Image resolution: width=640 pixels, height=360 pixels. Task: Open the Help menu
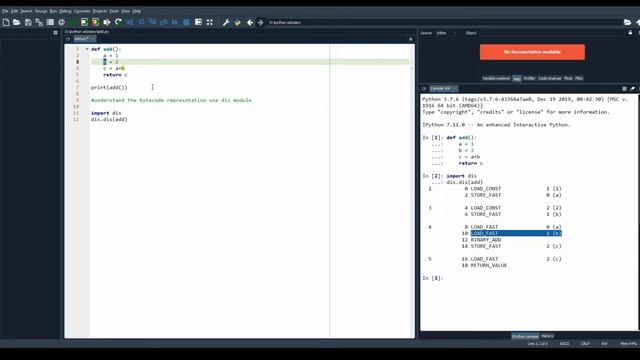coord(137,11)
